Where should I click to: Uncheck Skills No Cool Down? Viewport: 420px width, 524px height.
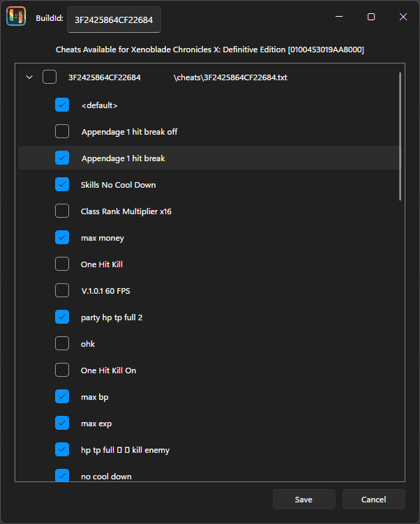click(62, 184)
